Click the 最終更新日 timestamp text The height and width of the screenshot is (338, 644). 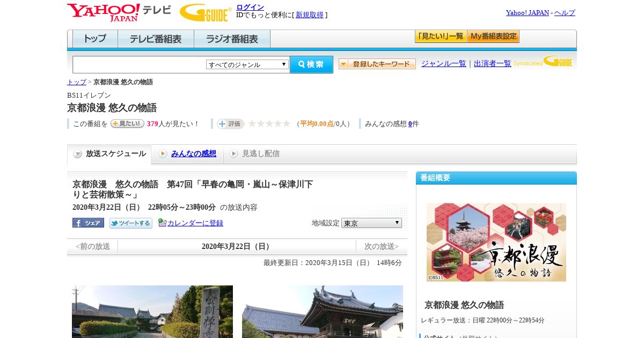tap(333, 263)
